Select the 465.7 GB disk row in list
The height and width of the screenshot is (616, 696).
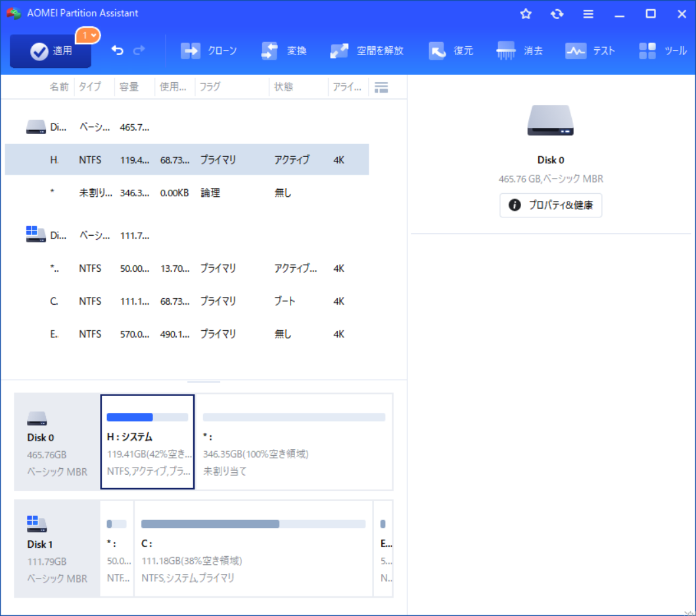click(187, 127)
